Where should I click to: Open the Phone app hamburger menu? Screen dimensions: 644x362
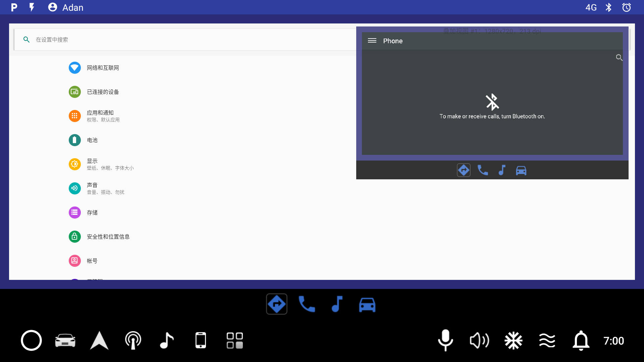(372, 41)
